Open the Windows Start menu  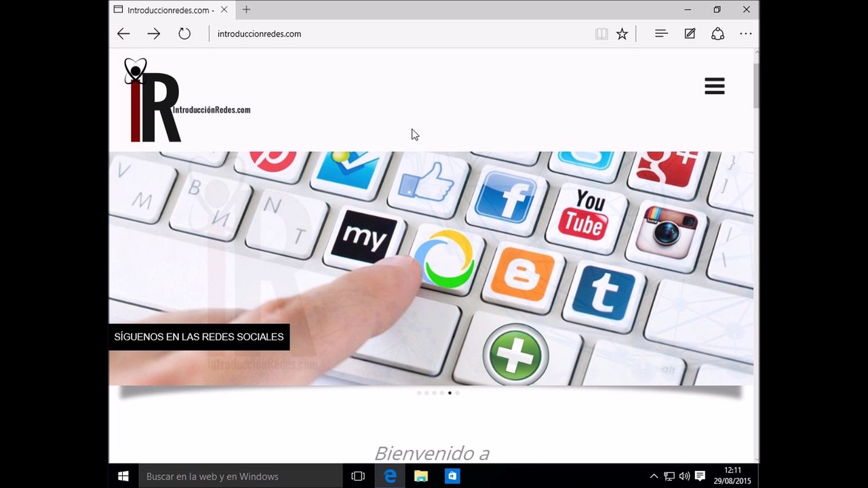[123, 476]
